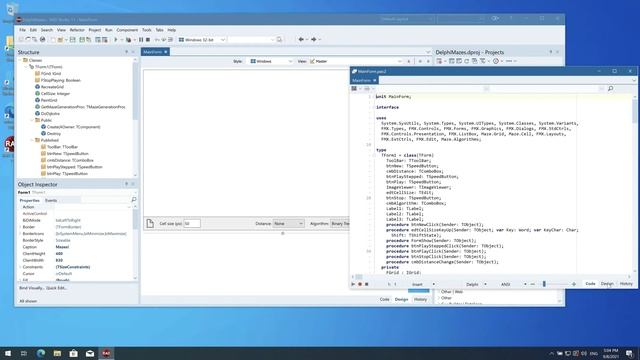
Task: Click the Forward navigation arrow in toolbar
Action: 313,40
